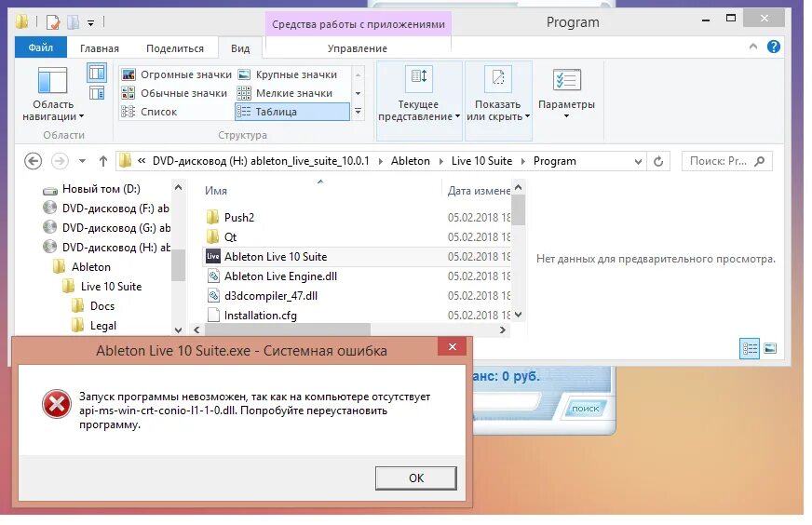Collapse the ribbon with the chevron

(753, 47)
